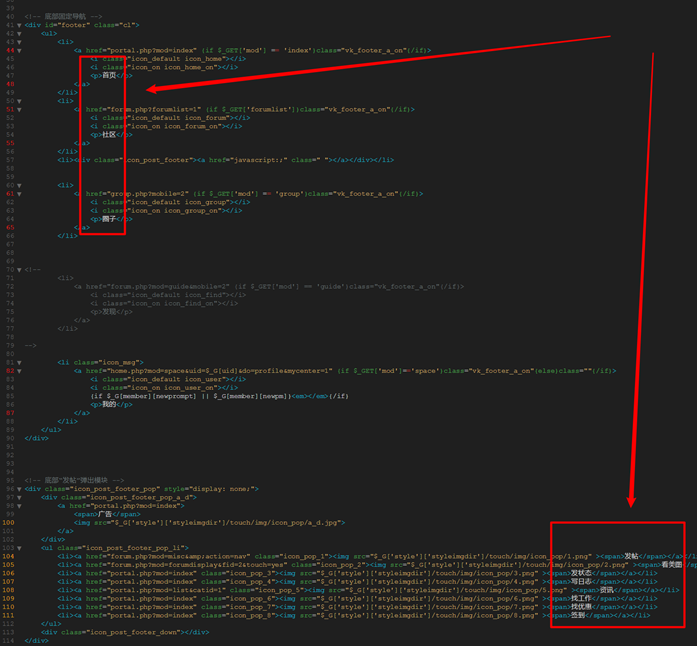Collapse the li fold arrow at line 43
The width and height of the screenshot is (698, 647).
19,42
